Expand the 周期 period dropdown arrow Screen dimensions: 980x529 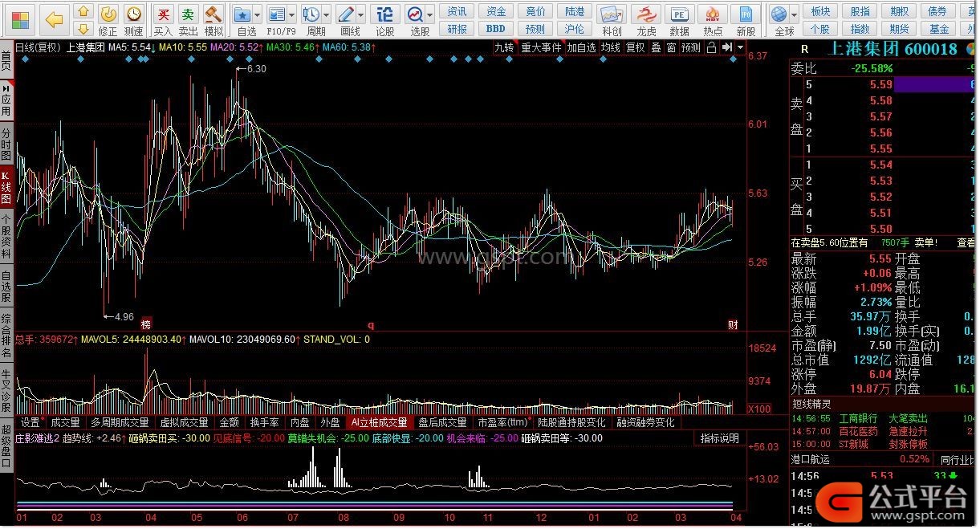(327, 15)
